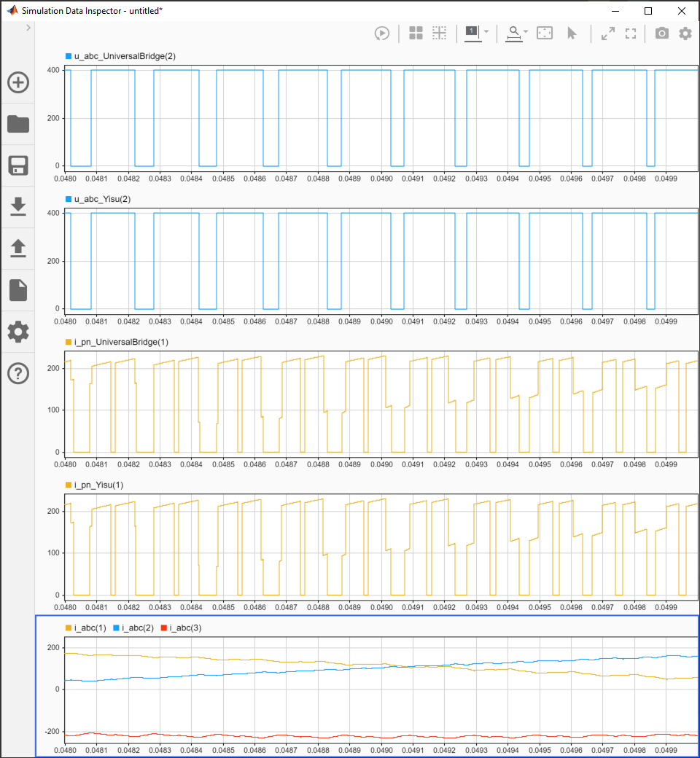
Task: Expand the left pane with the chevron
Action: click(28, 28)
